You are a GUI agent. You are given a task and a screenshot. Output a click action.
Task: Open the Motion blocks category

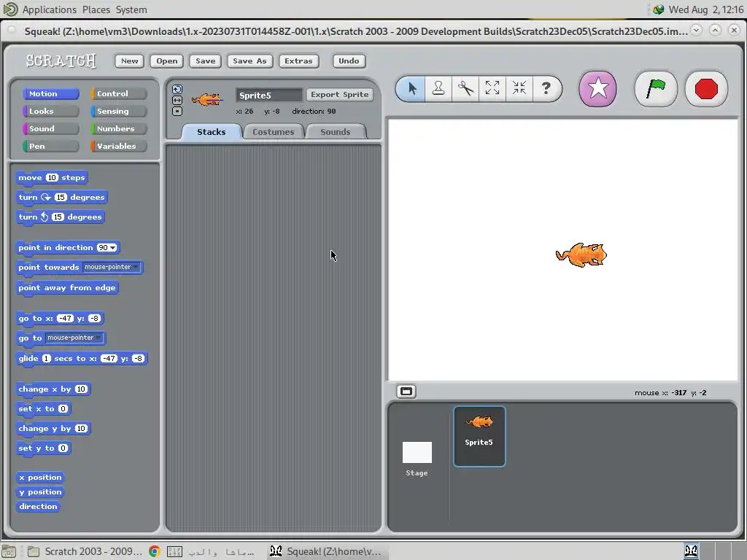[x=50, y=94]
